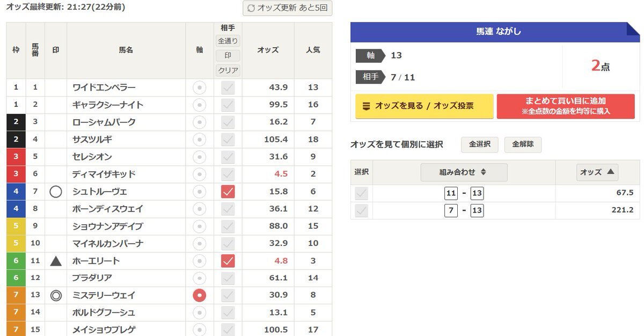Image resolution: width=644 pixels, height=336 pixels.
Task: Uncheck partner checkbox for ホーエリート
Action: [228, 261]
